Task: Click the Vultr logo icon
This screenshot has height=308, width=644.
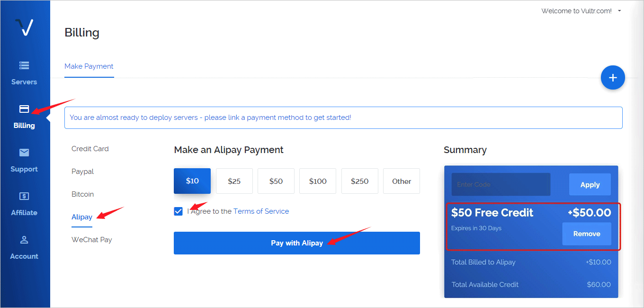Action: [24, 27]
